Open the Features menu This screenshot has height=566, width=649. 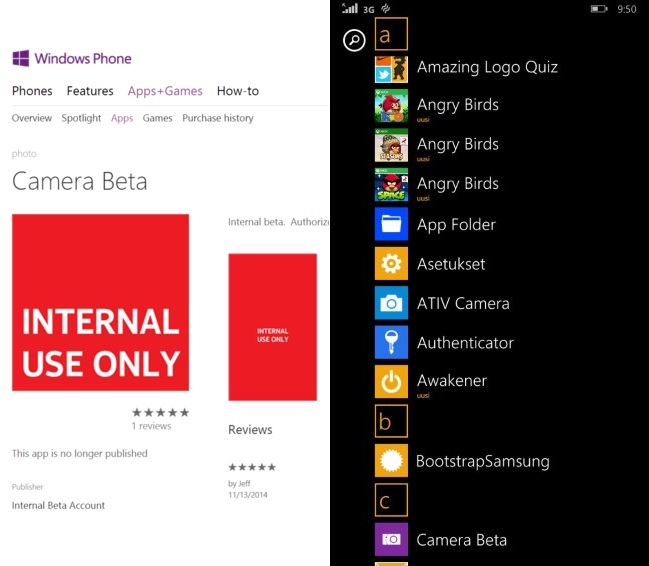click(x=90, y=91)
